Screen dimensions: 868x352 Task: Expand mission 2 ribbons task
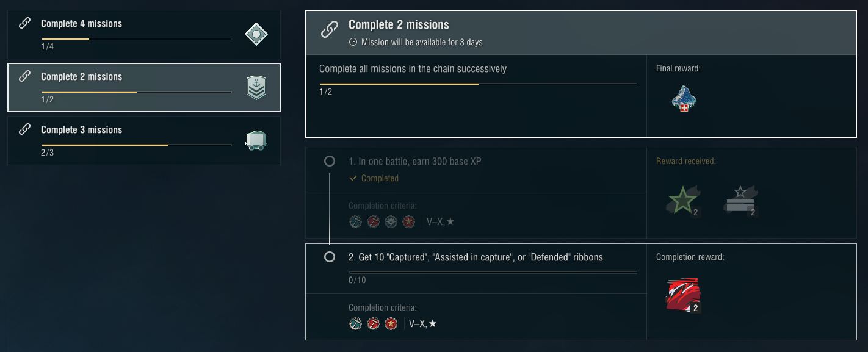click(476, 257)
